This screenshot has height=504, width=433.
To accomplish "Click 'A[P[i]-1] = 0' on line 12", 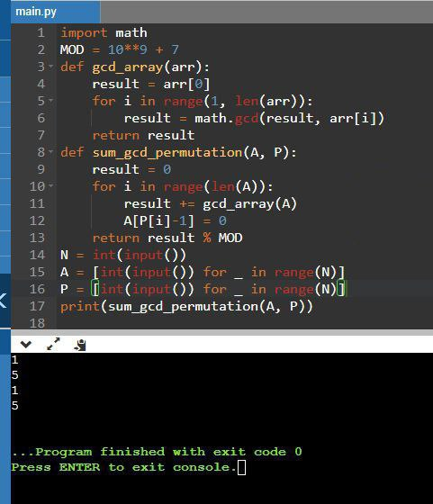I will [176, 220].
